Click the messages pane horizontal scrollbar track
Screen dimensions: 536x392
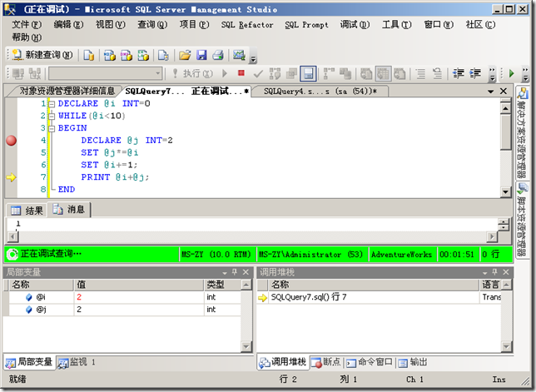(252, 236)
